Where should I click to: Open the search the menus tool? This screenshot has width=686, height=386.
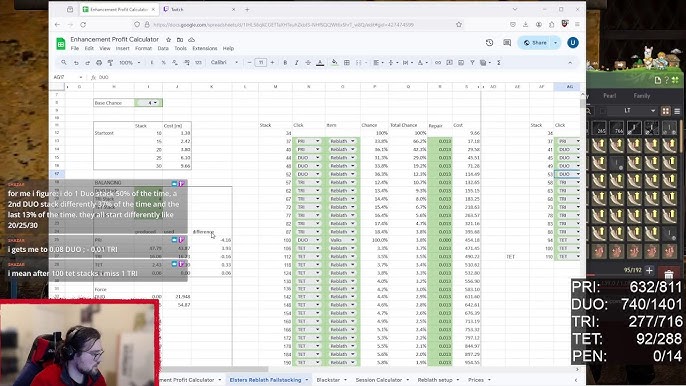pos(64,63)
